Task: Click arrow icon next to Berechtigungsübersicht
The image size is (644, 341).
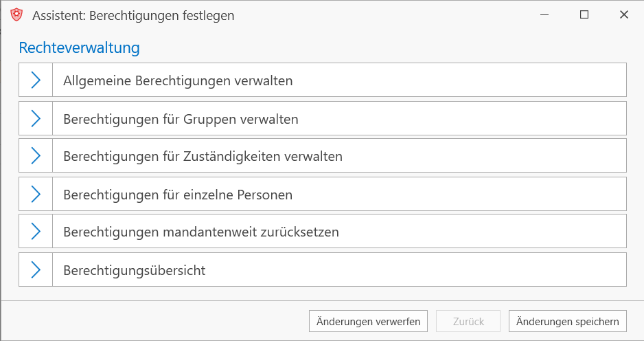Action: (x=36, y=269)
